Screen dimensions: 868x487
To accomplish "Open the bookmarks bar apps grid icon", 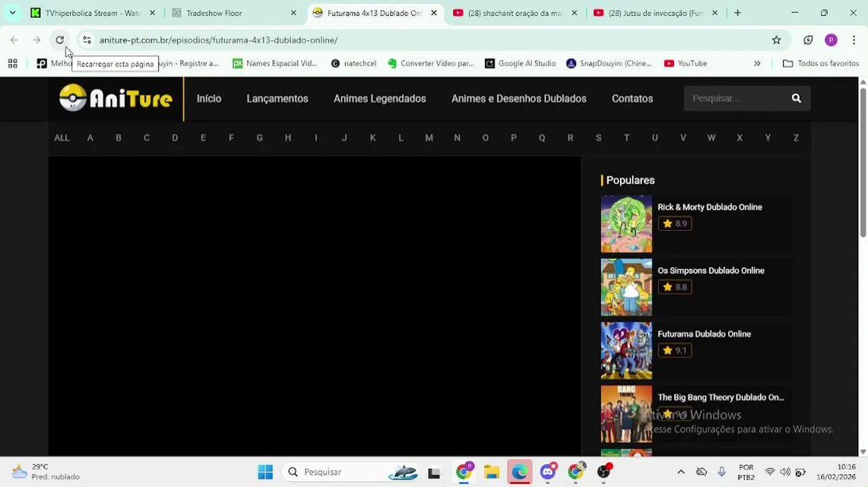I will pyautogui.click(x=12, y=64).
